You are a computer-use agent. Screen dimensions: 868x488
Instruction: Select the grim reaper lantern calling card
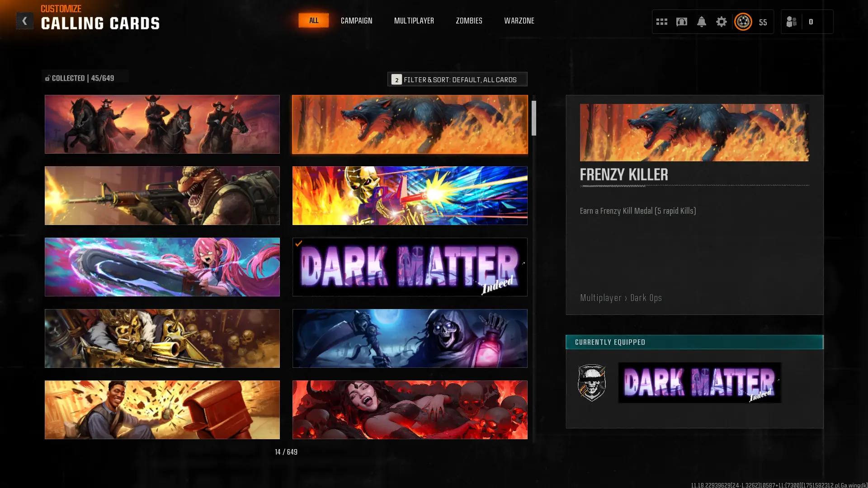410,338
